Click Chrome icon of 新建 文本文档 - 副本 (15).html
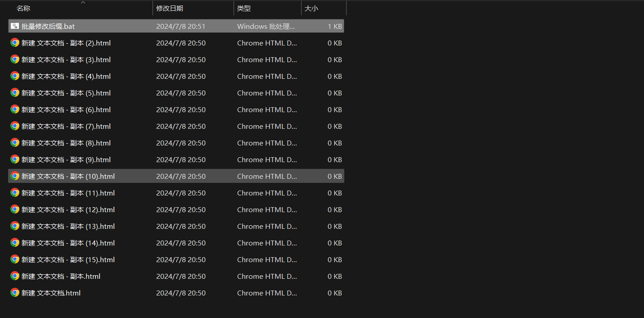Viewport: 644px width, 318px height. [x=15, y=259]
